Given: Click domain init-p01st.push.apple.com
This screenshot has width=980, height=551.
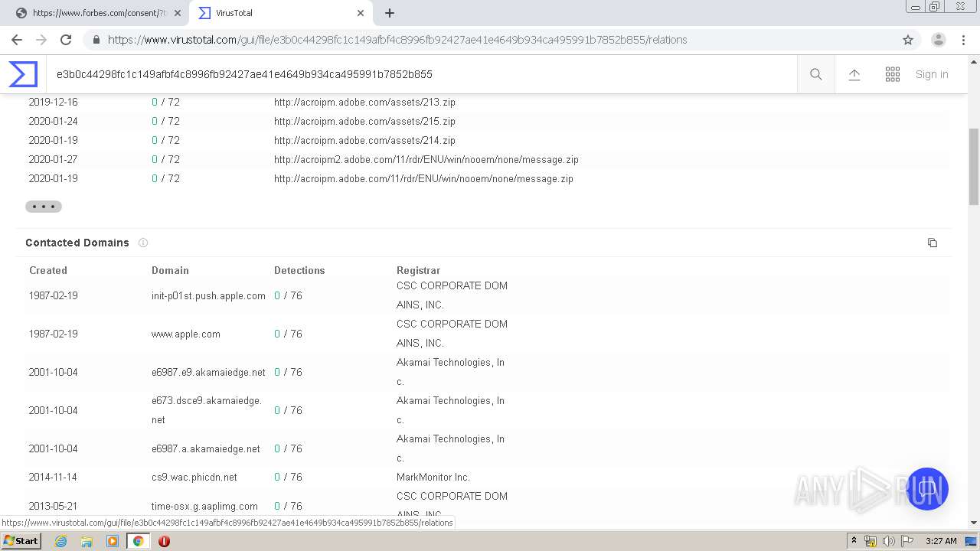Looking at the screenshot, I should point(208,295).
